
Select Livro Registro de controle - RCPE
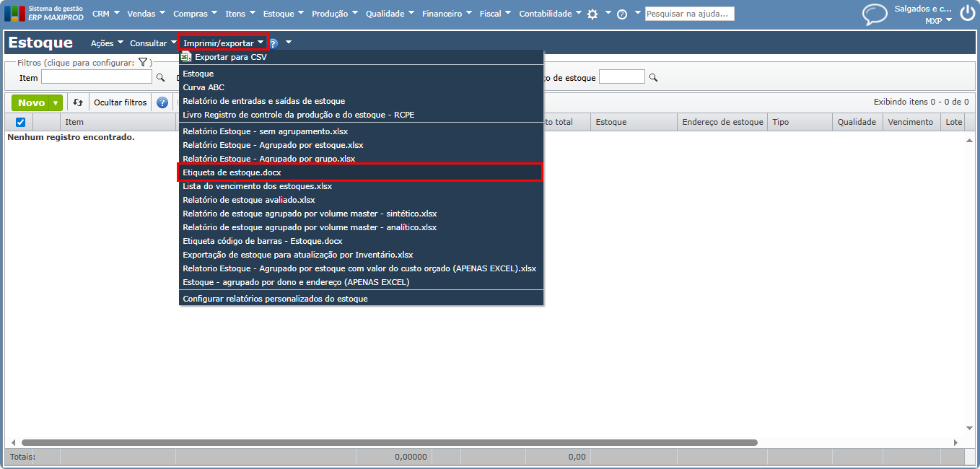pyautogui.click(x=361, y=115)
